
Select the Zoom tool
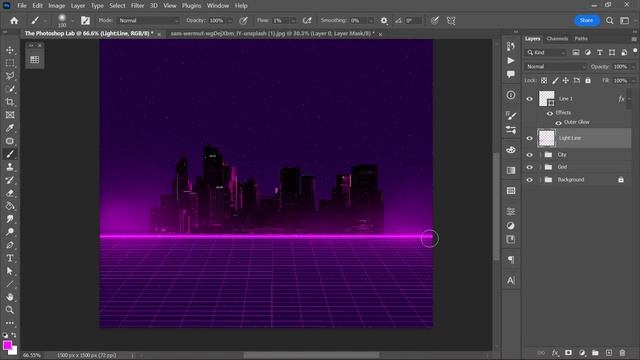point(10,310)
